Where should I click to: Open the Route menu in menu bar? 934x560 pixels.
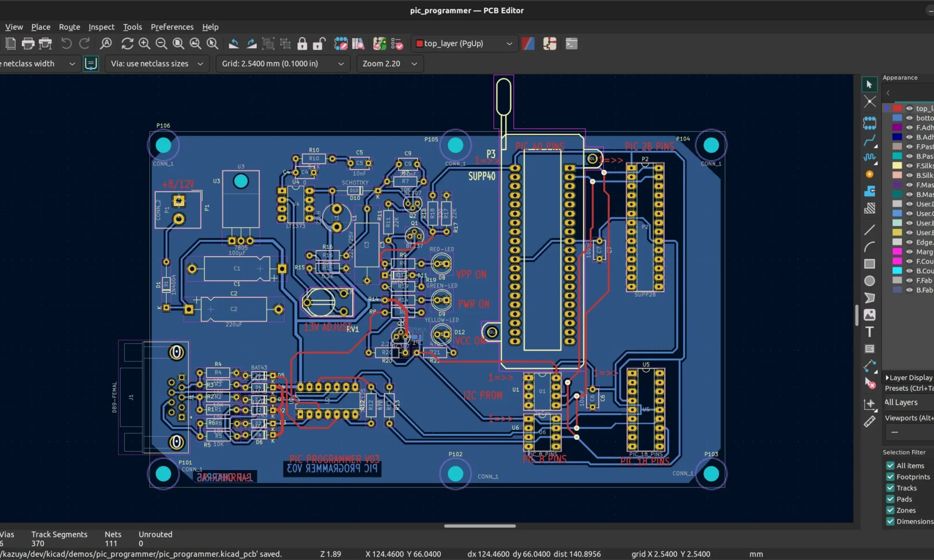coord(70,27)
